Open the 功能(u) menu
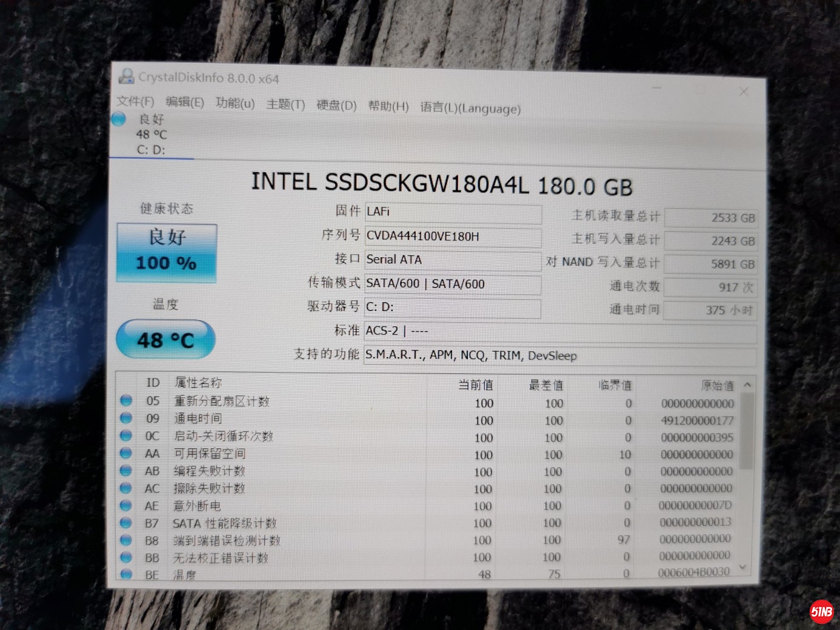The height and width of the screenshot is (630, 840). [235, 103]
